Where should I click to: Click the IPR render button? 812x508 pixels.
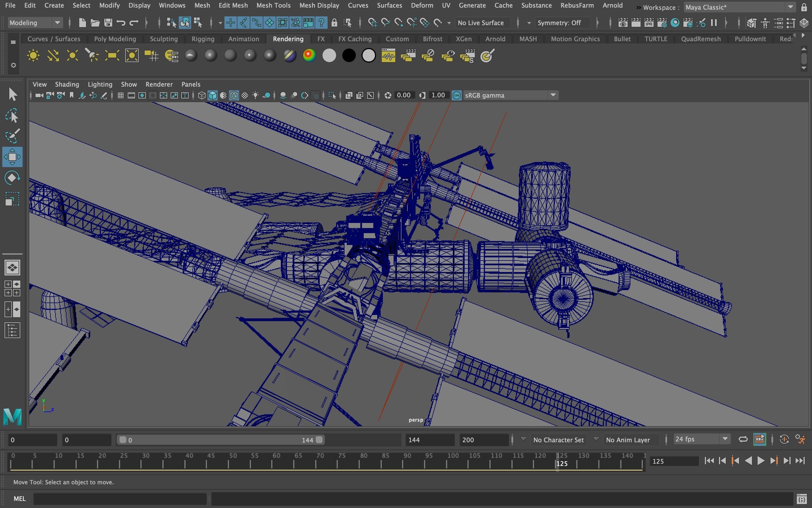(x=649, y=23)
